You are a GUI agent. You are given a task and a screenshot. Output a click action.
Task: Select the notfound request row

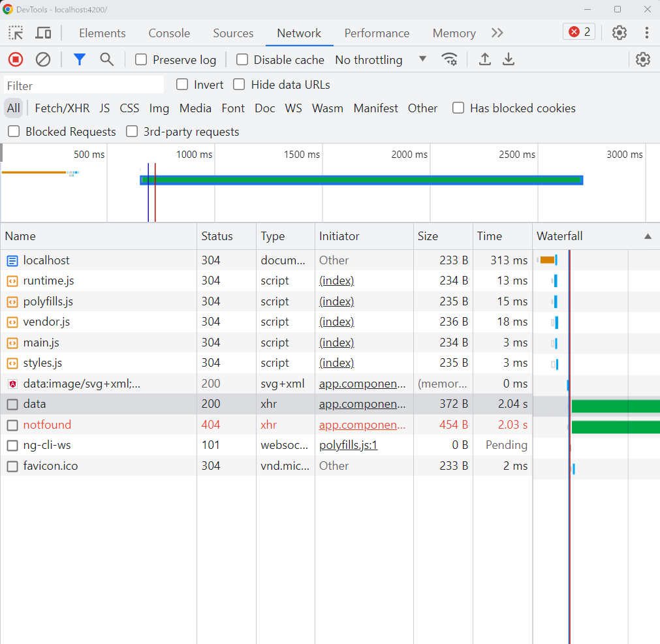(47, 425)
